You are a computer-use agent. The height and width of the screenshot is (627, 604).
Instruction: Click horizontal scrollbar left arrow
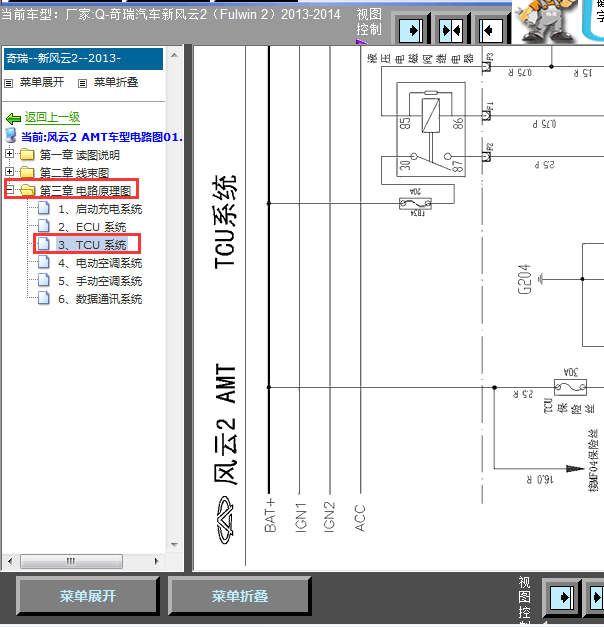pos(10,561)
